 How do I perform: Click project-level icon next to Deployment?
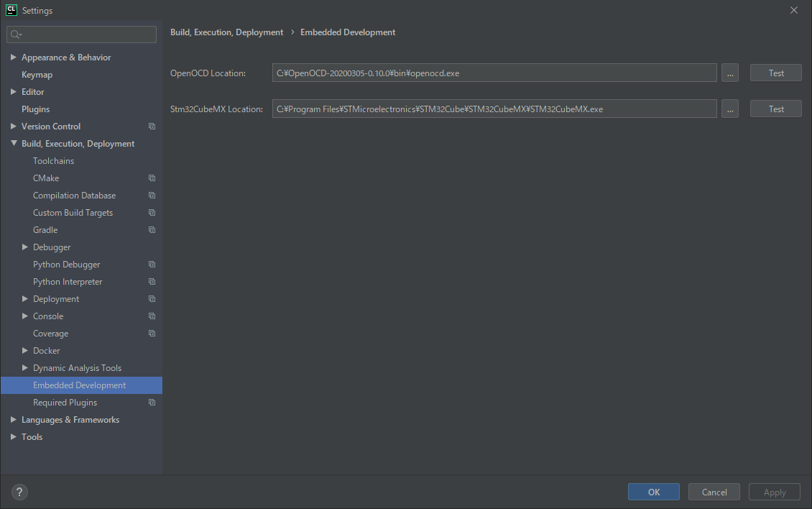point(152,298)
